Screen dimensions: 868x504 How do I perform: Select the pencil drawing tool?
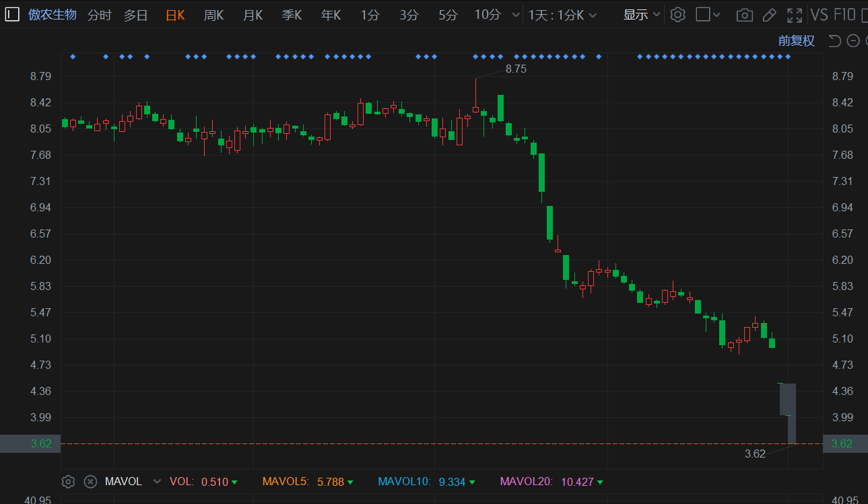[769, 15]
